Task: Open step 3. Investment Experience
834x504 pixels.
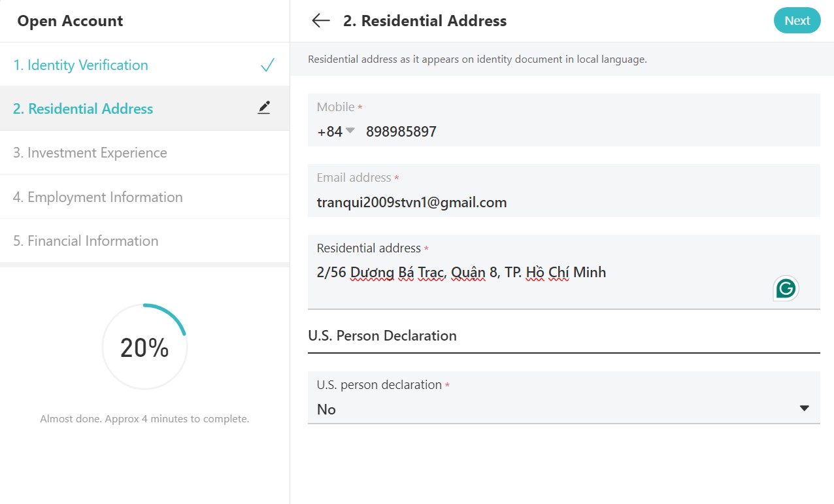Action: point(144,152)
